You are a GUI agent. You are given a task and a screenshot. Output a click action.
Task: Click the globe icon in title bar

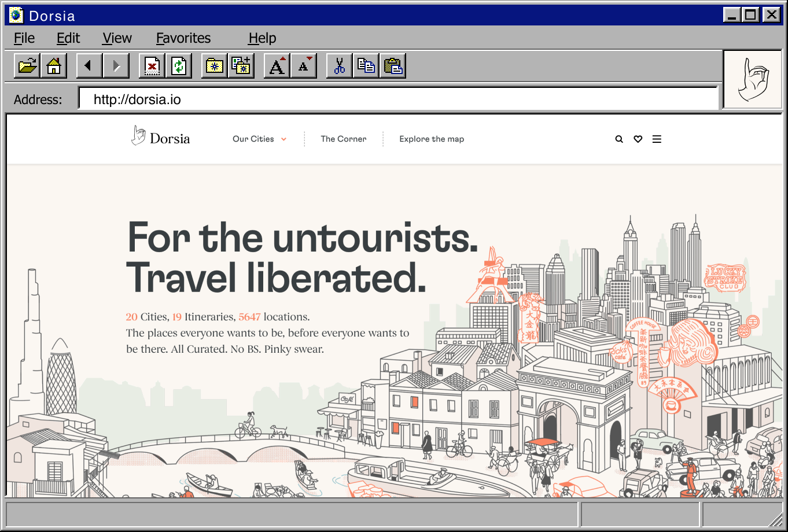(x=16, y=16)
